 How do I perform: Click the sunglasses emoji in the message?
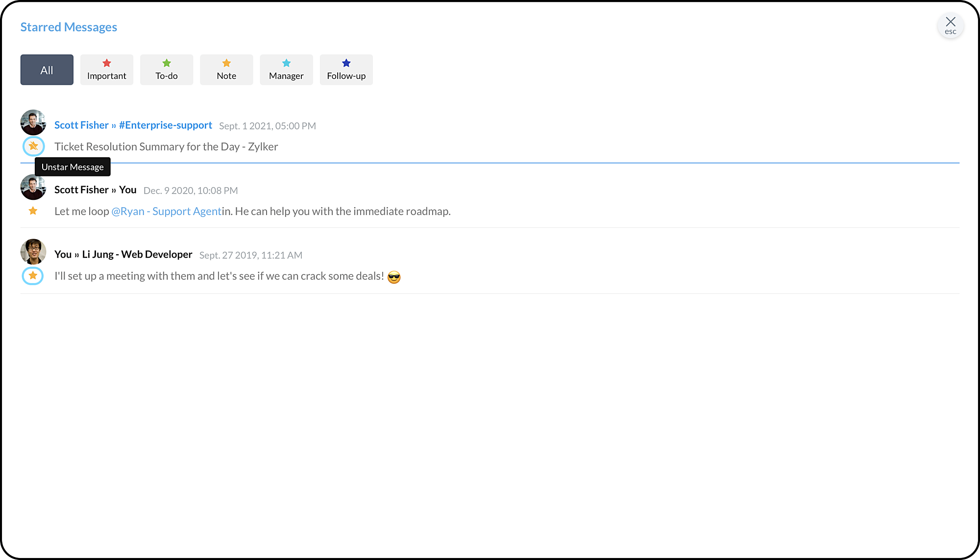(x=394, y=277)
